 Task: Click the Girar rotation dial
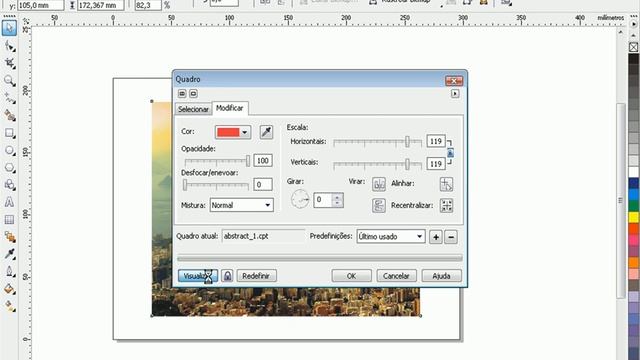point(300,200)
